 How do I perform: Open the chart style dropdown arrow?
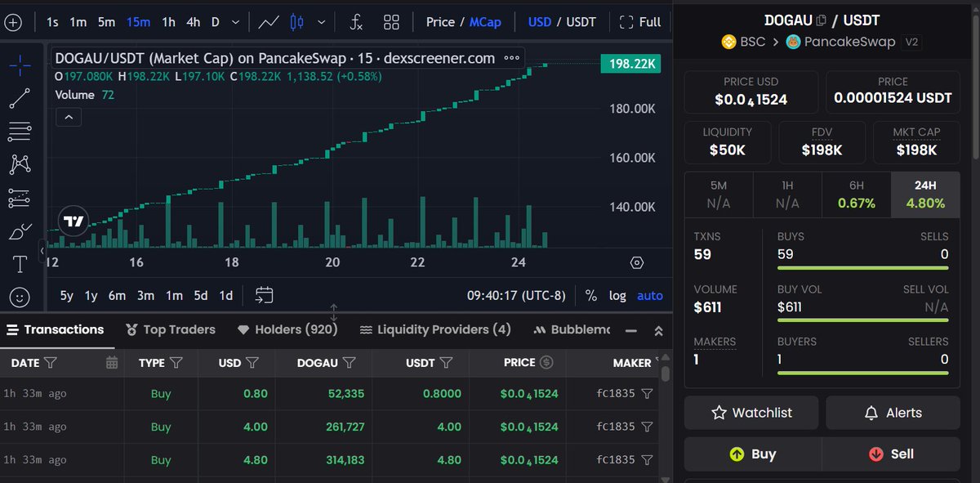(x=322, y=22)
